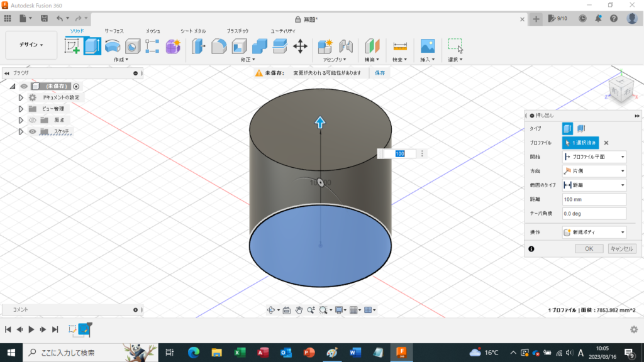Click the Taper Angle field
This screenshot has width=644, height=362.
click(594, 214)
